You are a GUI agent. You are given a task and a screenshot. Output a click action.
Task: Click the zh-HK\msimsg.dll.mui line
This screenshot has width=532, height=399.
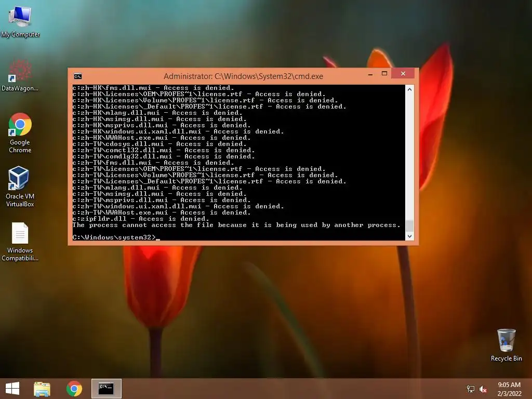159,119
